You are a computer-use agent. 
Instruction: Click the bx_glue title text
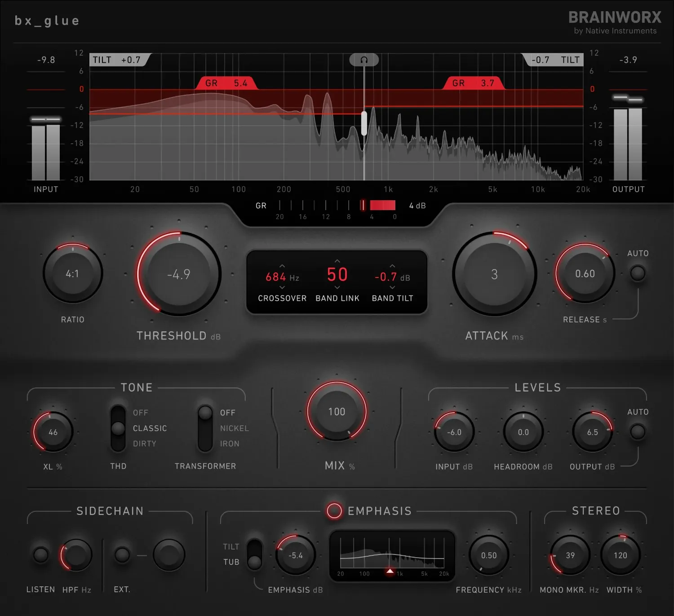[47, 20]
